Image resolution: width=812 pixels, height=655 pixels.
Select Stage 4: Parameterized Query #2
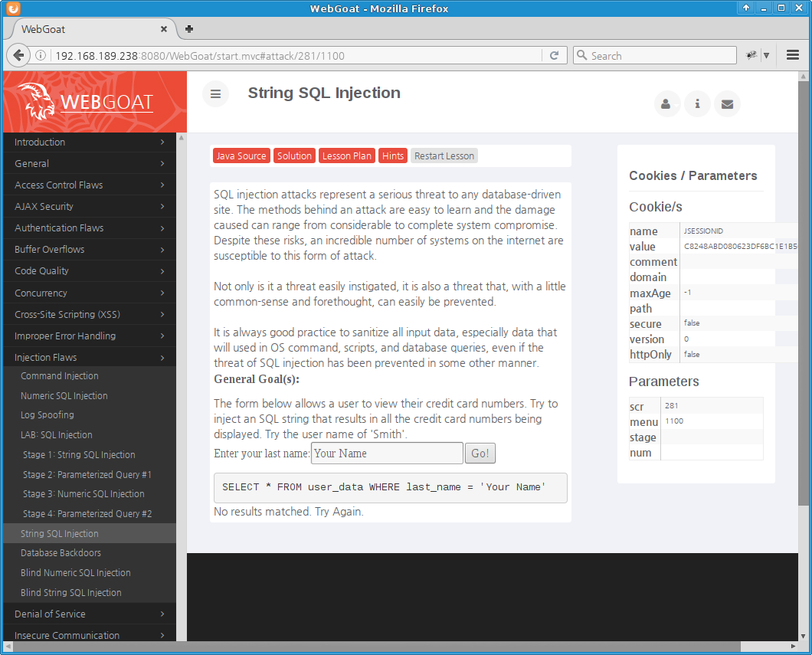click(87, 513)
